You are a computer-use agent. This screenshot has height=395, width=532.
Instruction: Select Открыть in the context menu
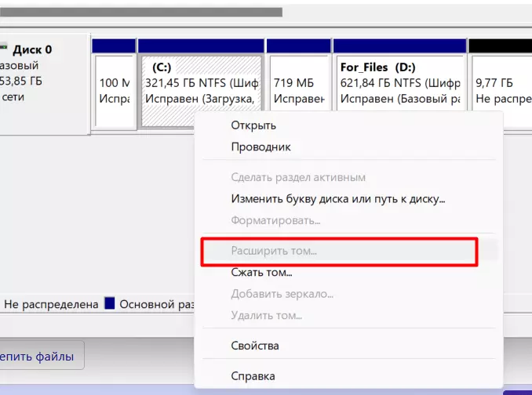pyautogui.click(x=253, y=125)
